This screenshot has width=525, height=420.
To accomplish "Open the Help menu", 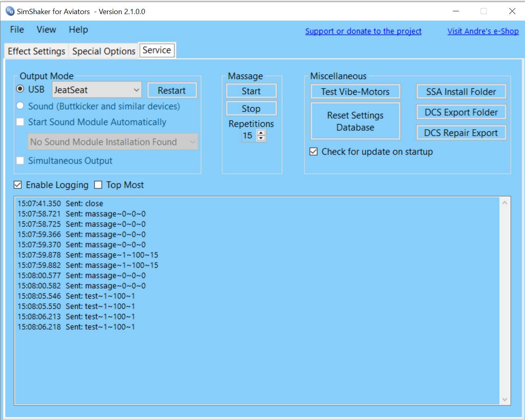I will coord(78,29).
